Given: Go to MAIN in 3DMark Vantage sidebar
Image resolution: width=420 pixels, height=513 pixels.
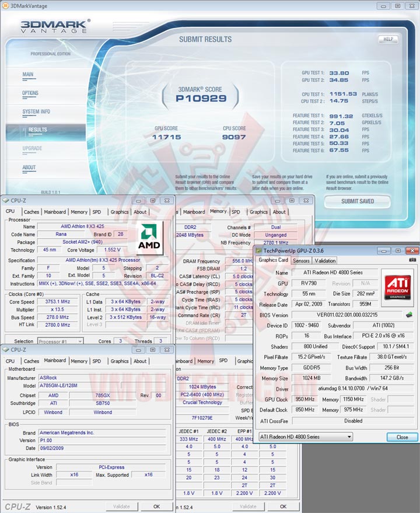Looking at the screenshot, I should coord(28,74).
